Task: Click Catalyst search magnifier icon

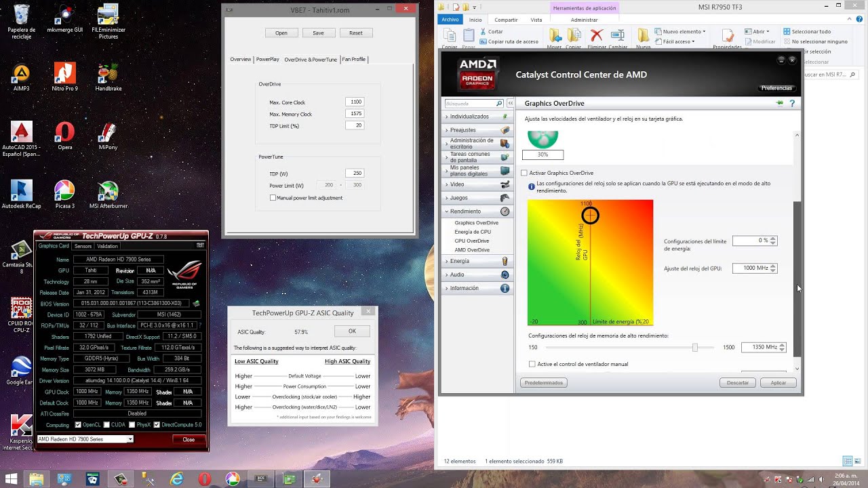Action: click(500, 104)
